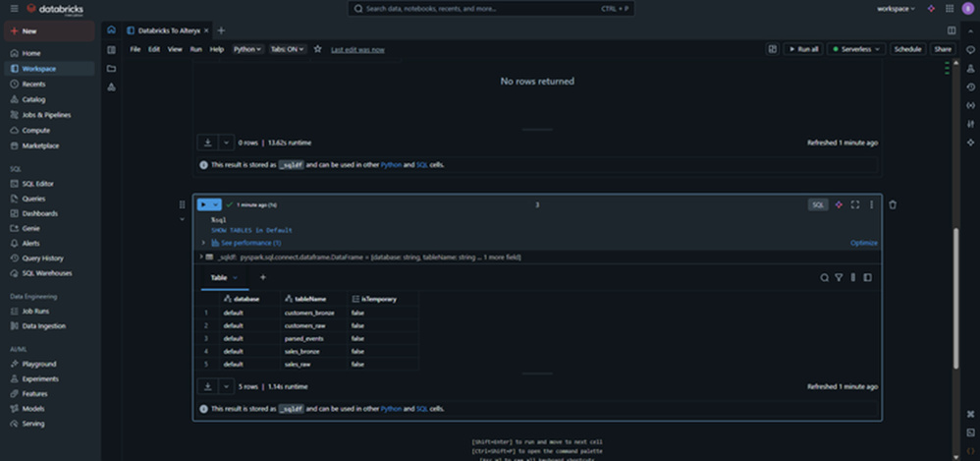Open download options arrow for 0 rows result
The height and width of the screenshot is (461, 980).
(226, 143)
